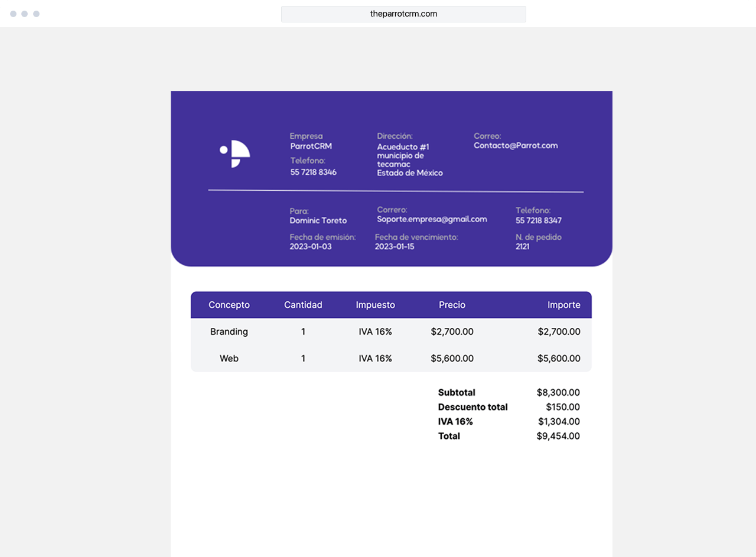Click the company phone 55 7218 8346
756x557 pixels.
click(314, 172)
